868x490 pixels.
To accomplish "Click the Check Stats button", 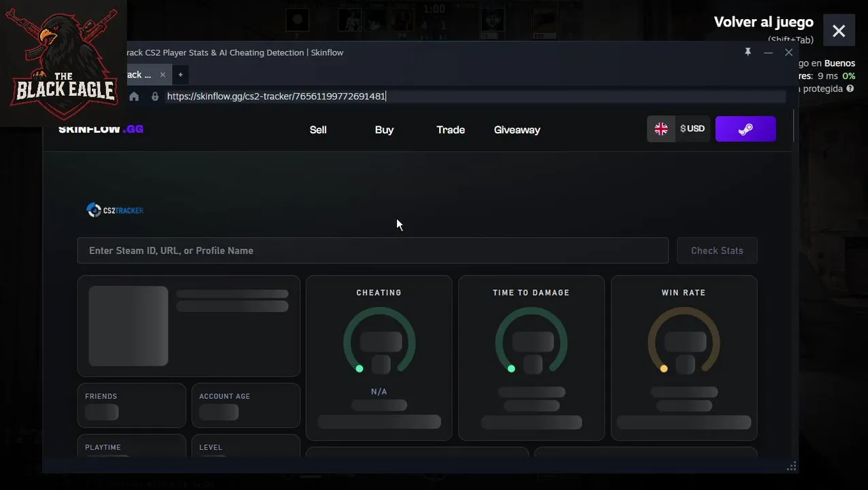I will (717, 250).
